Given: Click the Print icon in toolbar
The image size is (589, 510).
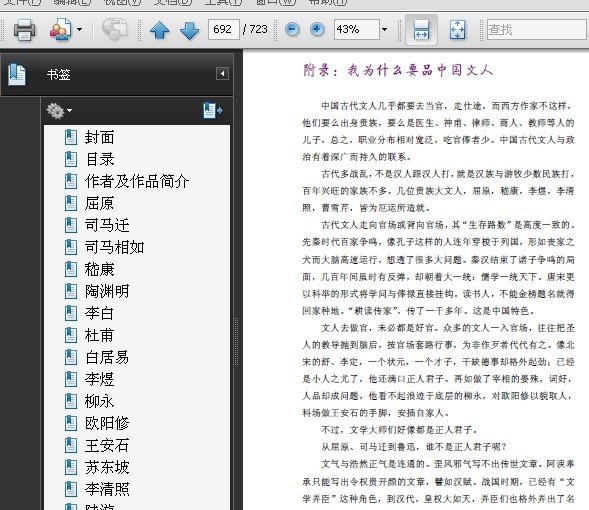Looking at the screenshot, I should click(x=24, y=30).
